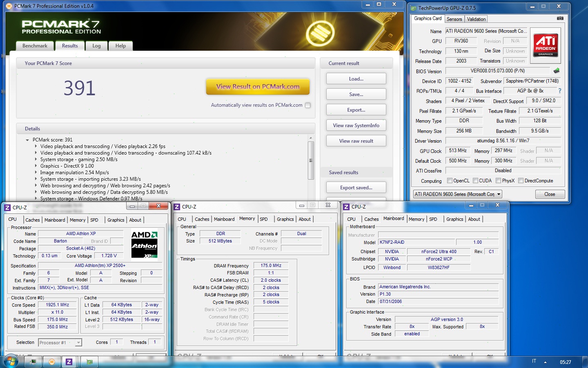Click the GPU Name field in GPU-Z
Viewport: 588px width, 368px height.
click(486, 31)
